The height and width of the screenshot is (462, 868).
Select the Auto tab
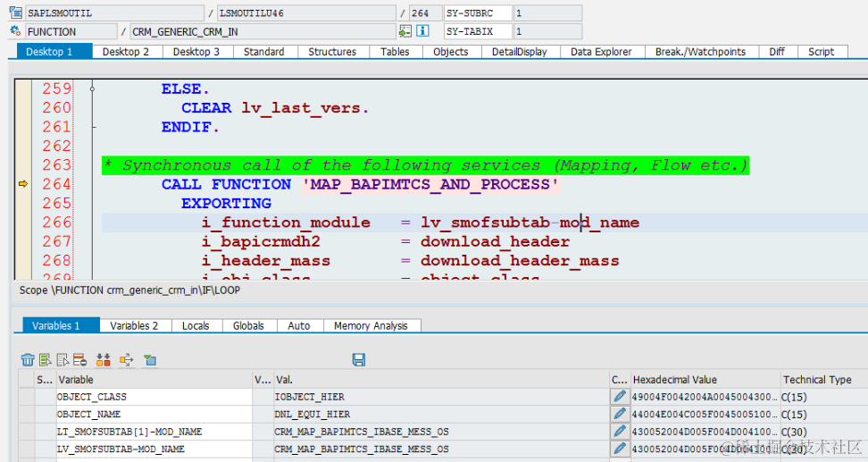pyautogui.click(x=299, y=326)
